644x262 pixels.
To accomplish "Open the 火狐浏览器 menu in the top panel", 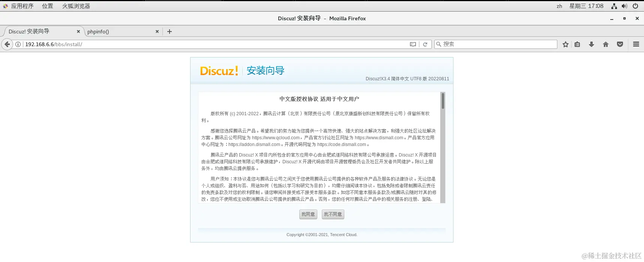I will pyautogui.click(x=76, y=6).
